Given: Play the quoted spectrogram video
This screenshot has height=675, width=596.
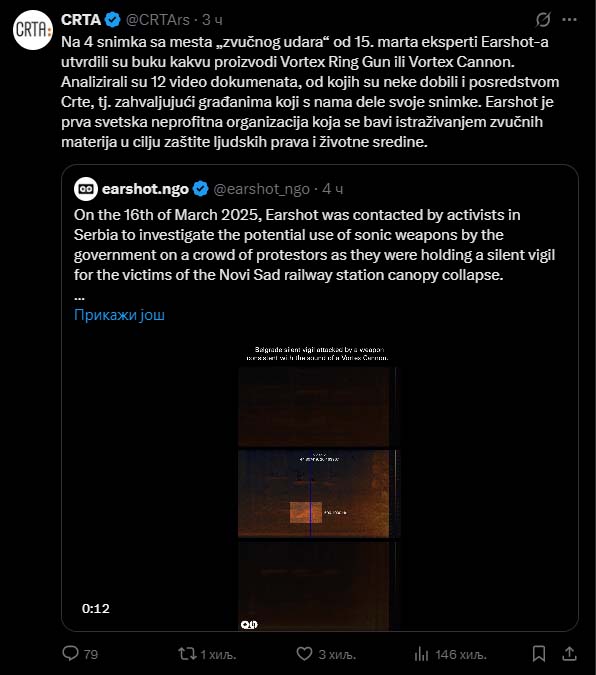Looking at the screenshot, I should pyautogui.click(x=320, y=486).
